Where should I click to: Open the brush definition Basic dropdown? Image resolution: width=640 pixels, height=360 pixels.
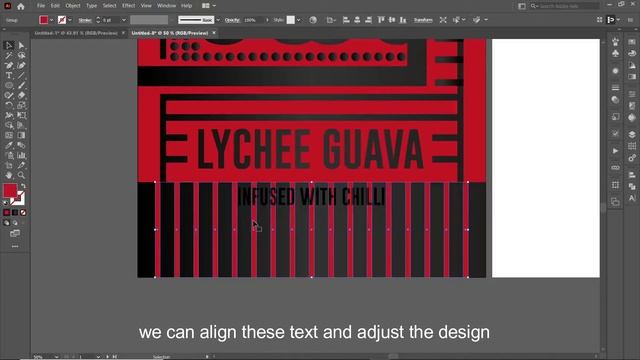(218, 20)
